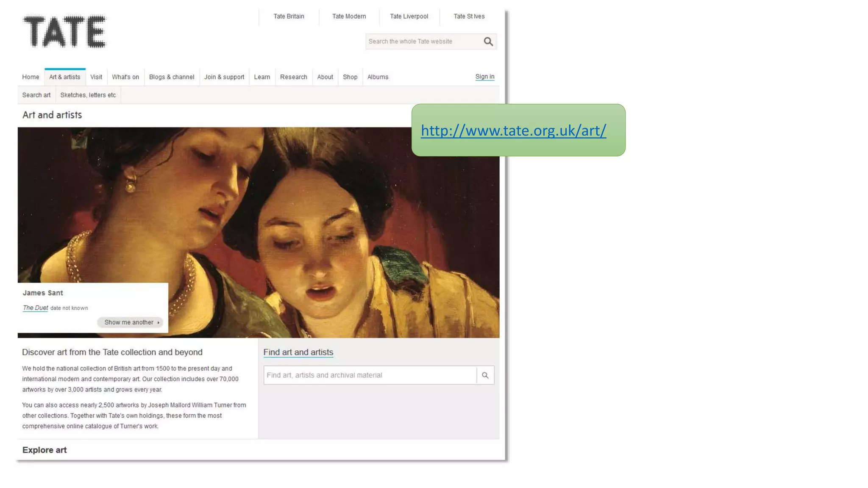The width and height of the screenshot is (868, 488).
Task: Click the Sign in link
Action: point(485,77)
